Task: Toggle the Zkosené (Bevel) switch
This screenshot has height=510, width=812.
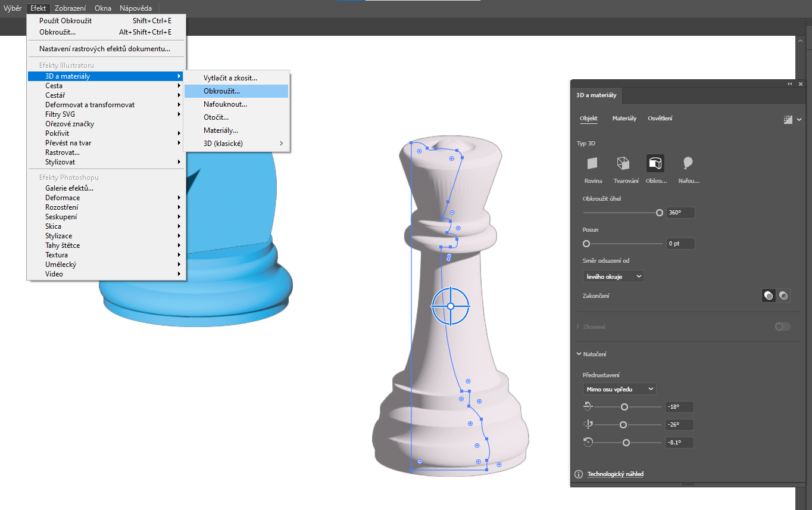Action: point(782,326)
